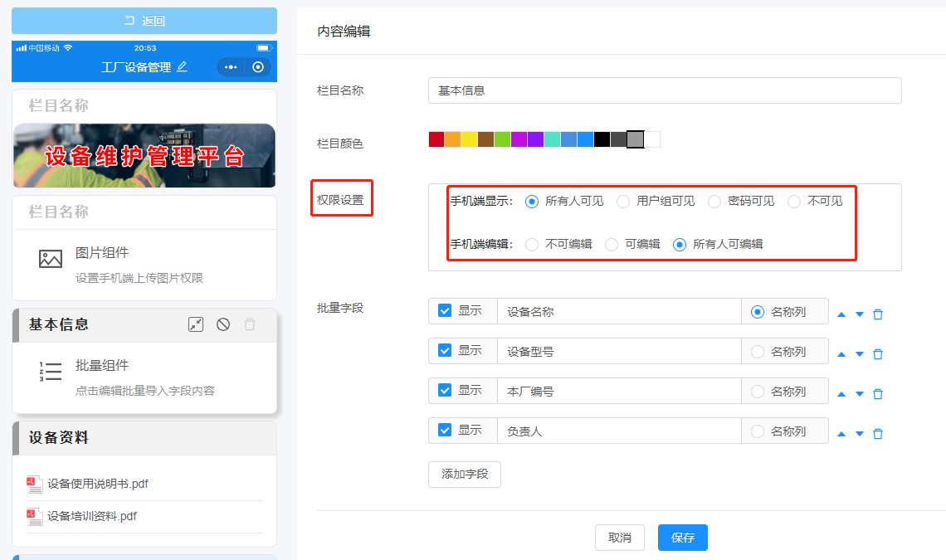Screen dimensions: 946x560
Task: Enable 名称列 radio for 设备型号
Action: tap(756, 351)
